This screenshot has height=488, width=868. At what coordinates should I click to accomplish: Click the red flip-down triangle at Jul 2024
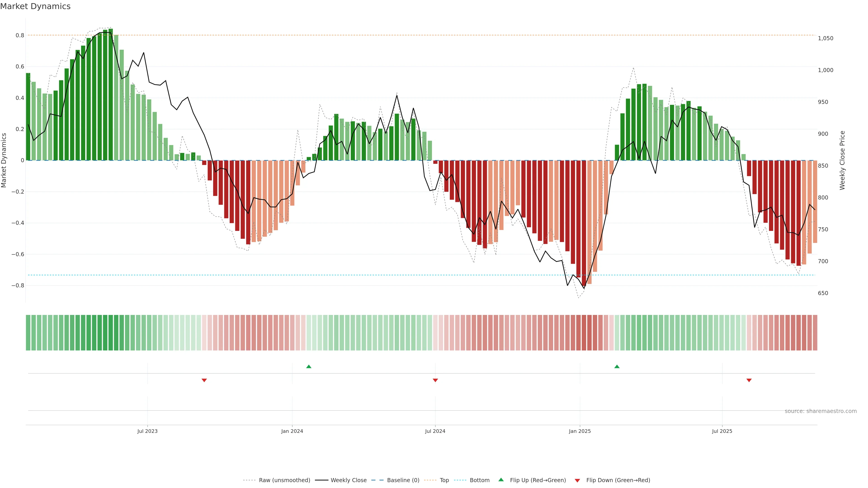[435, 380]
